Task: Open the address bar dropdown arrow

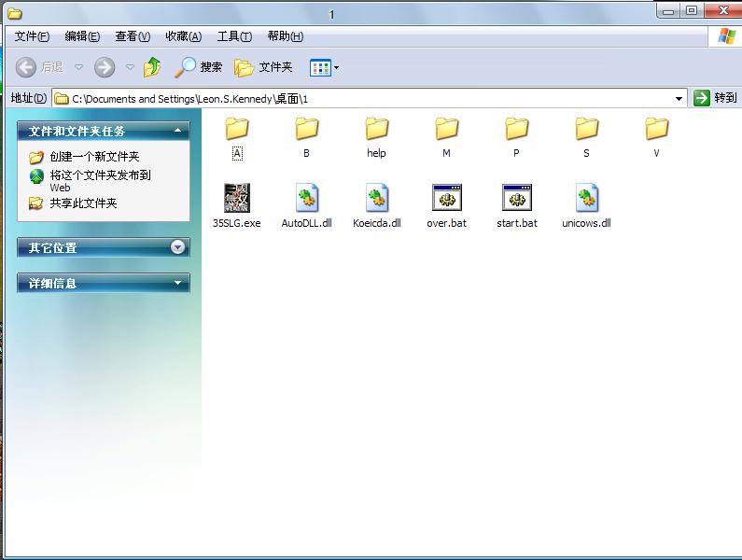Action: pyautogui.click(x=679, y=98)
